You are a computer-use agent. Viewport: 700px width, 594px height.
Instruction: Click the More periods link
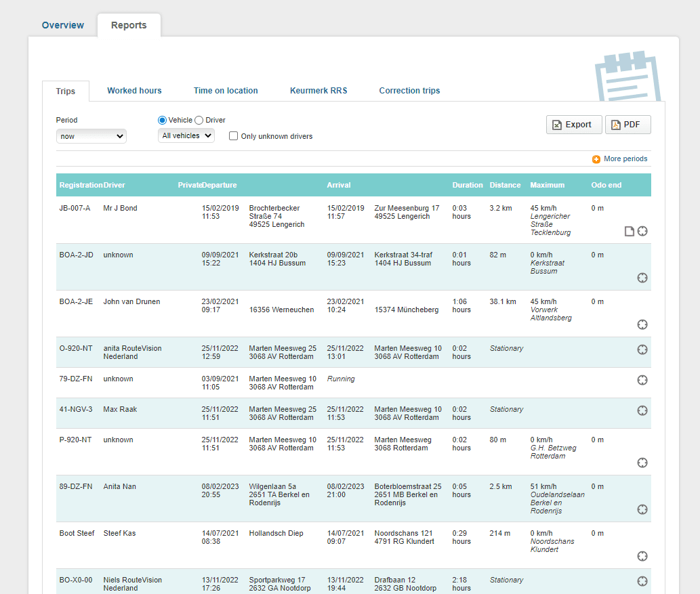(625, 159)
